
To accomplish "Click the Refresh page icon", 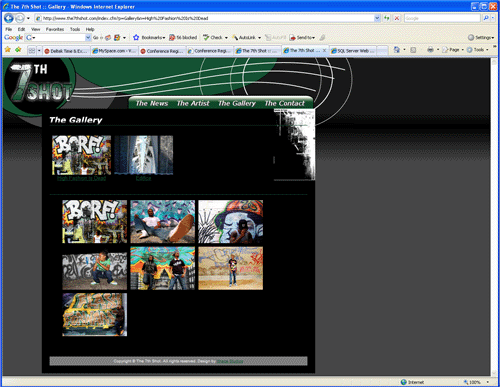I will point(387,18).
